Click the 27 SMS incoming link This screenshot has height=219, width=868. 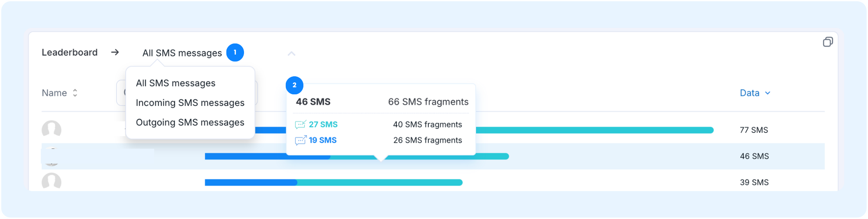coord(323,124)
